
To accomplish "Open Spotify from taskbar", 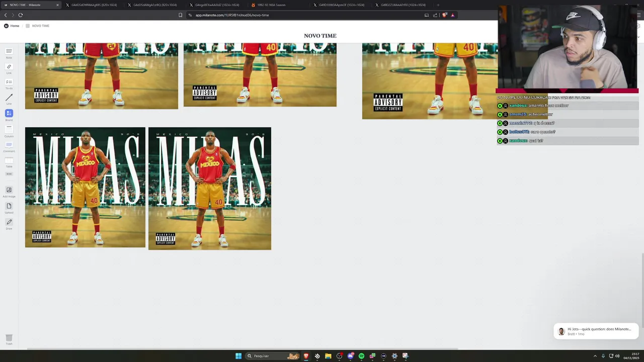I will coord(361,356).
